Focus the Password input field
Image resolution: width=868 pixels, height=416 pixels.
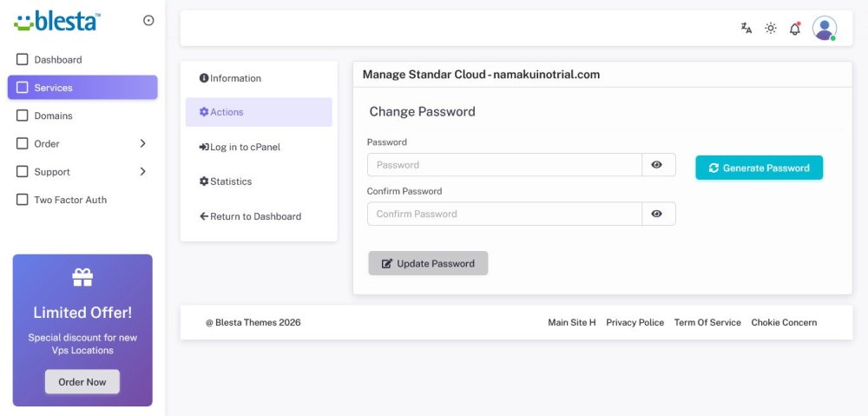[503, 165]
